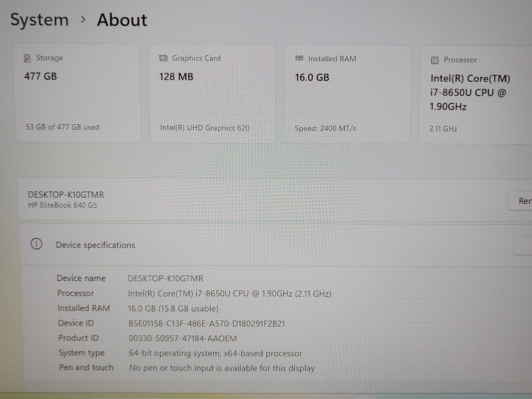Image resolution: width=532 pixels, height=399 pixels.
Task: Click the Graphics Card icon
Action: coord(163,58)
